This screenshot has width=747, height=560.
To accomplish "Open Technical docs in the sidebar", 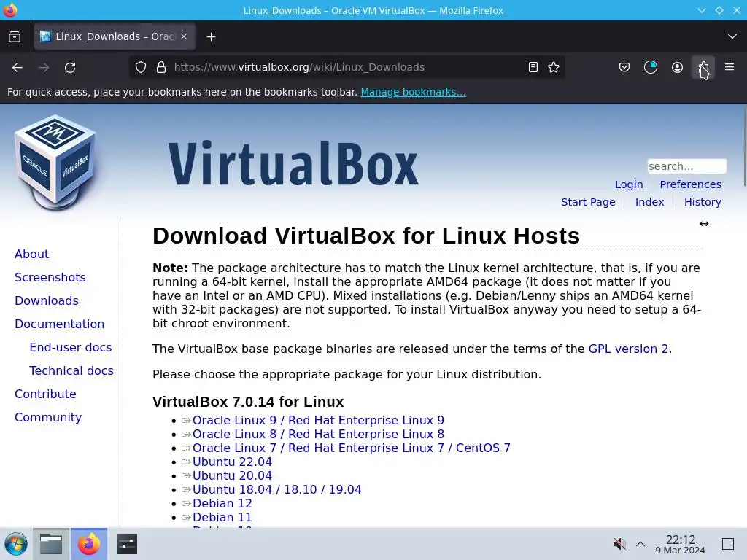I will (71, 371).
